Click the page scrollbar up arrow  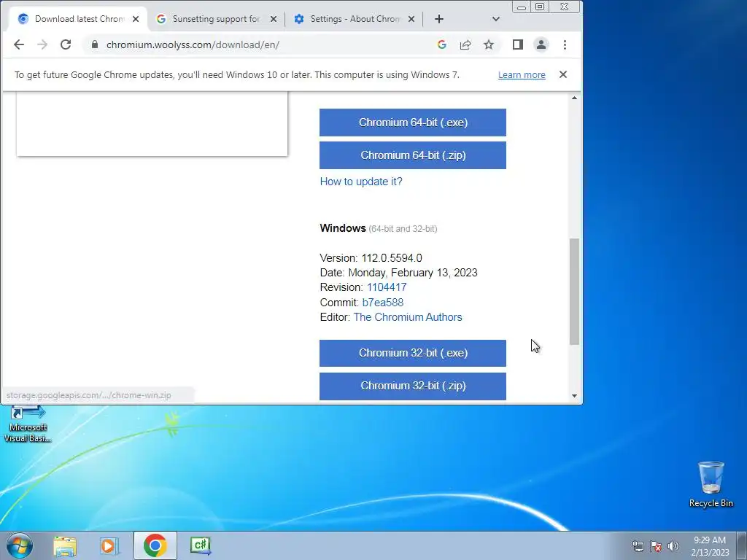coord(574,98)
